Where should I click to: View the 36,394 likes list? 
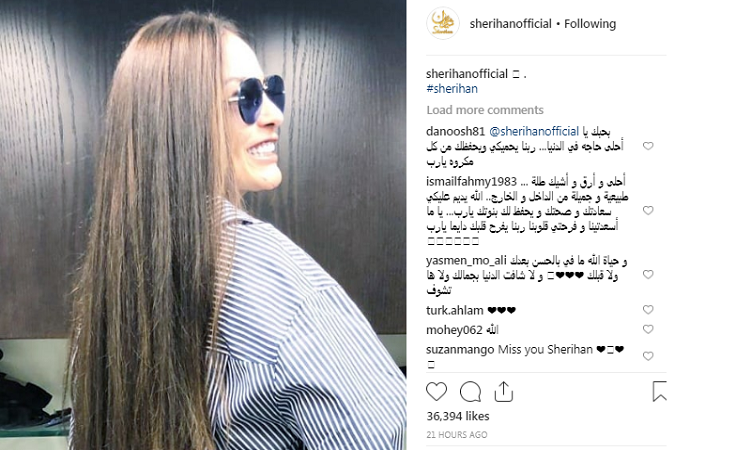pos(458,416)
